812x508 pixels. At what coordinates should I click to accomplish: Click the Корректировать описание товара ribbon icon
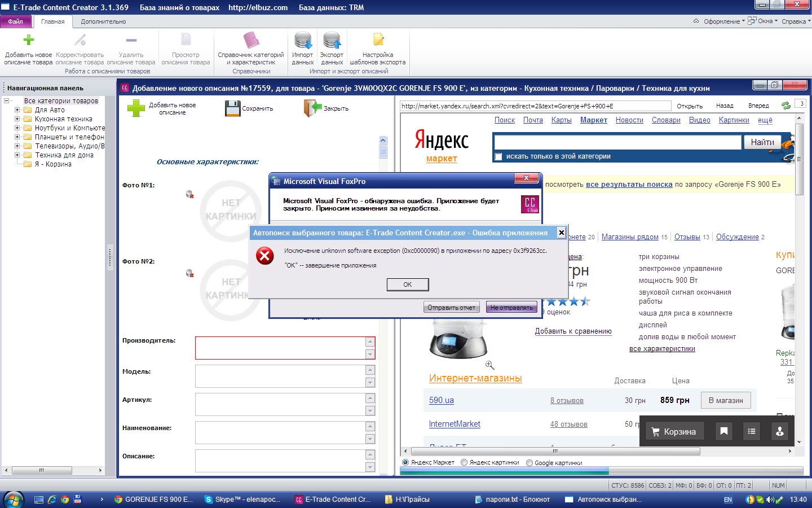click(80, 40)
